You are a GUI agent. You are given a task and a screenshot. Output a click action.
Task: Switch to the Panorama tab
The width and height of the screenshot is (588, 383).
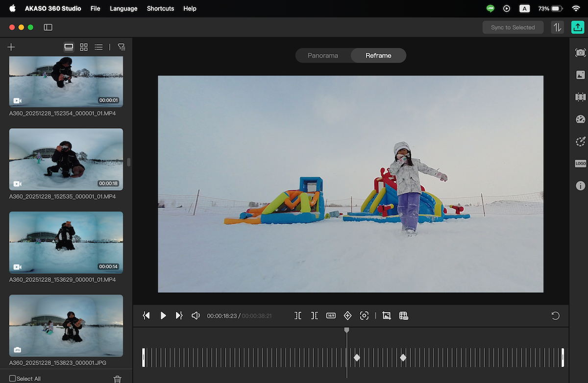click(323, 55)
